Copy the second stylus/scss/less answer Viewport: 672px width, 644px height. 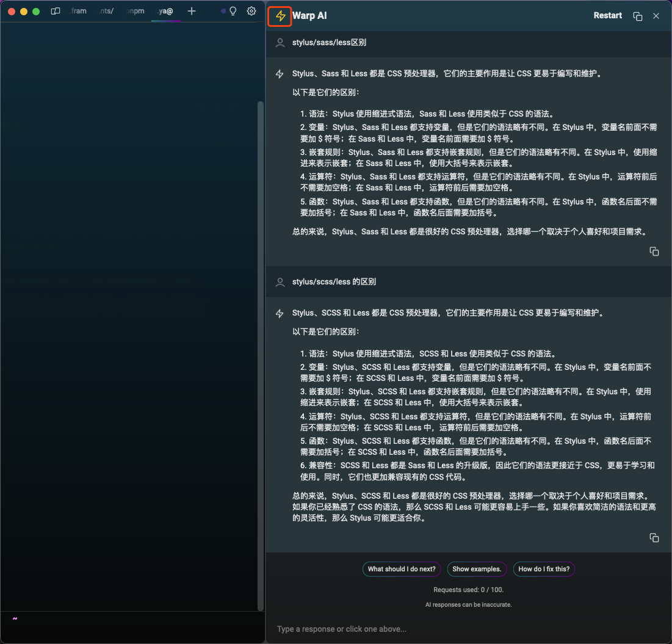coord(654,538)
